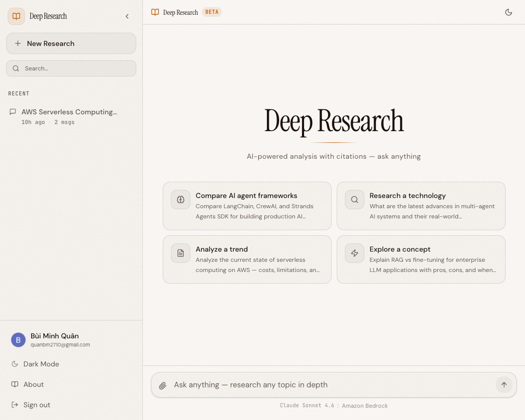
Task: Select the Explore a concept card
Action: 421,260
